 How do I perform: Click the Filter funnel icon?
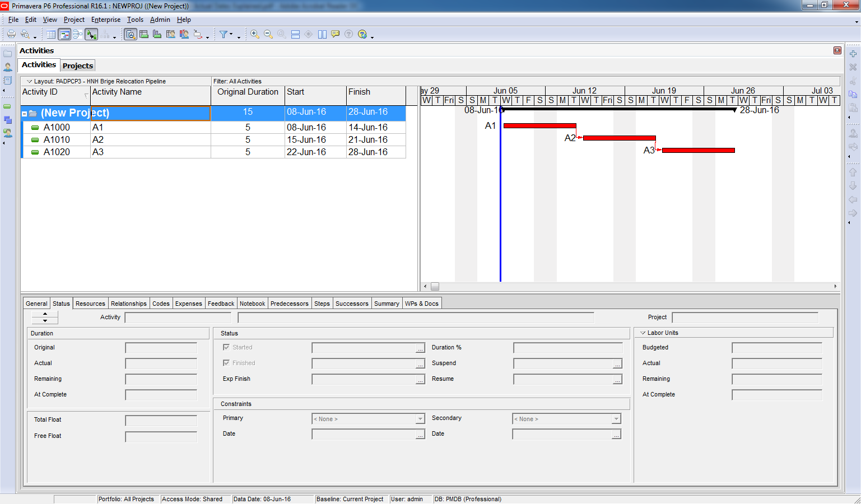point(224,34)
